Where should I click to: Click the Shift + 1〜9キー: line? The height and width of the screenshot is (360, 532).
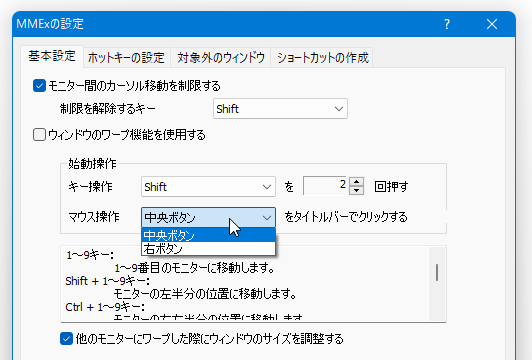coord(108,281)
